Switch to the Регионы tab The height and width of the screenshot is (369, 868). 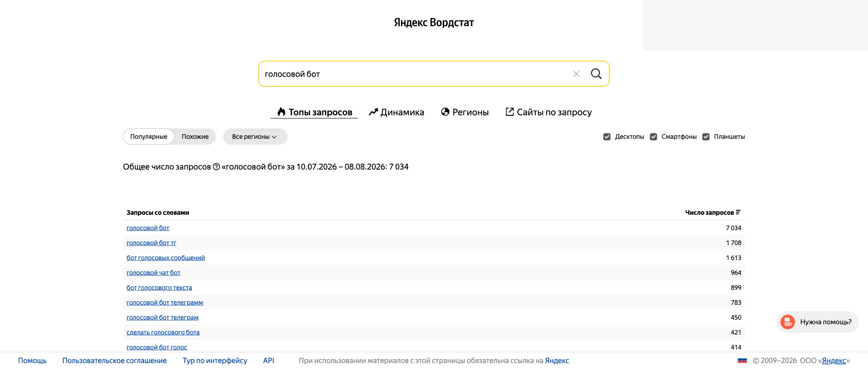[465, 112]
